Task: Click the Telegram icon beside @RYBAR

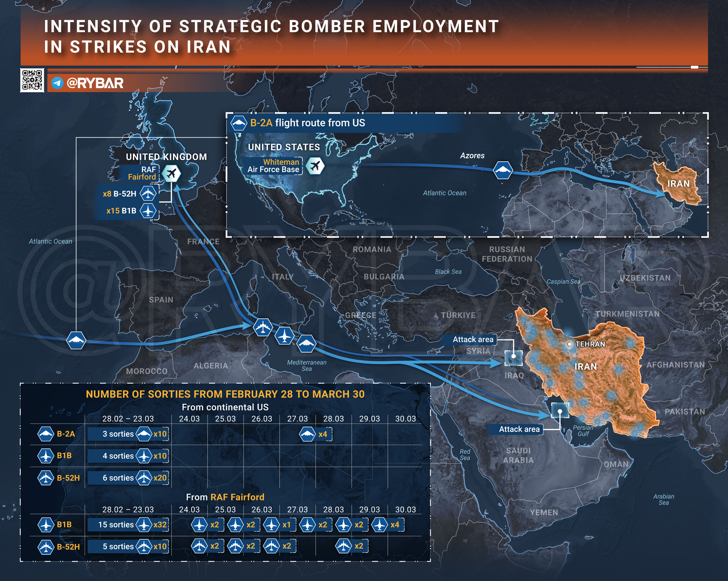Action: 57,83
